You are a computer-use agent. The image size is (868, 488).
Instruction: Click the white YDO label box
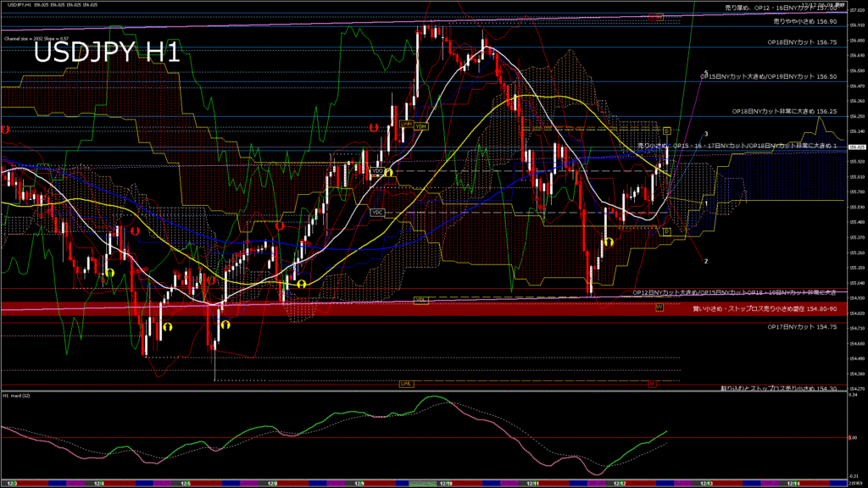click(x=377, y=171)
